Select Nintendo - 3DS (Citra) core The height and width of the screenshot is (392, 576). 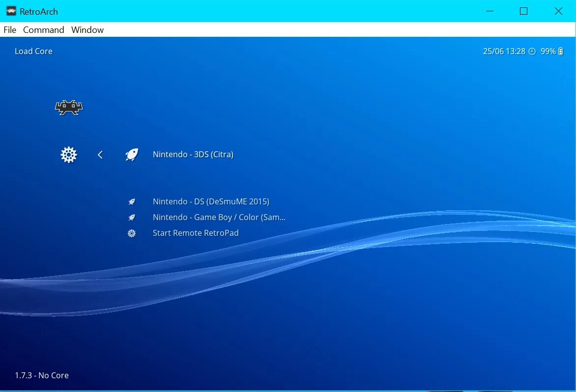coord(193,155)
